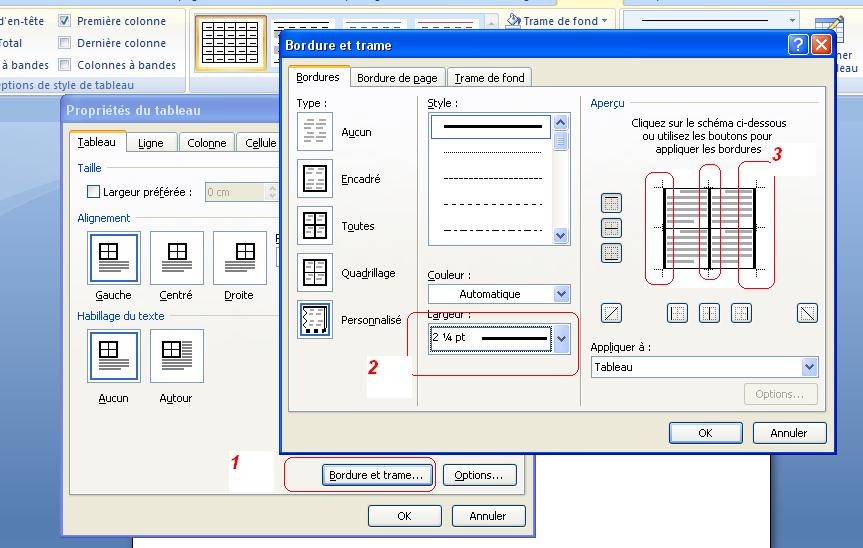Screen dimensions: 863x548
Task: Click Annuler in Bordure et trame dialog
Action: tap(788, 433)
